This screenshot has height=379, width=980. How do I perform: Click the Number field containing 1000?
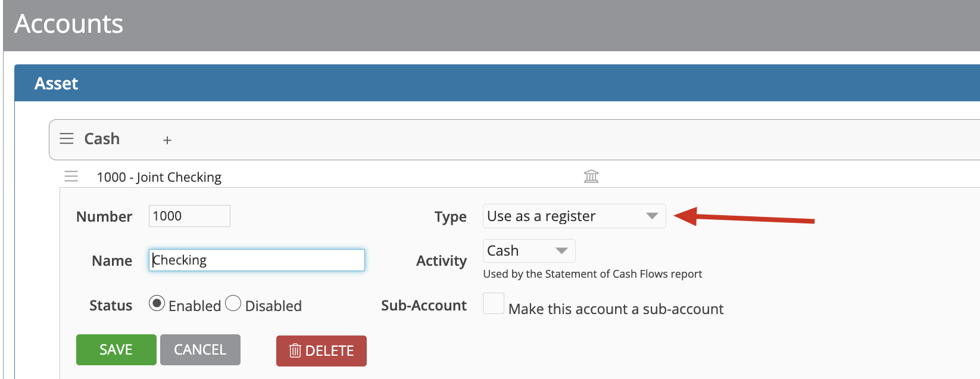(189, 216)
